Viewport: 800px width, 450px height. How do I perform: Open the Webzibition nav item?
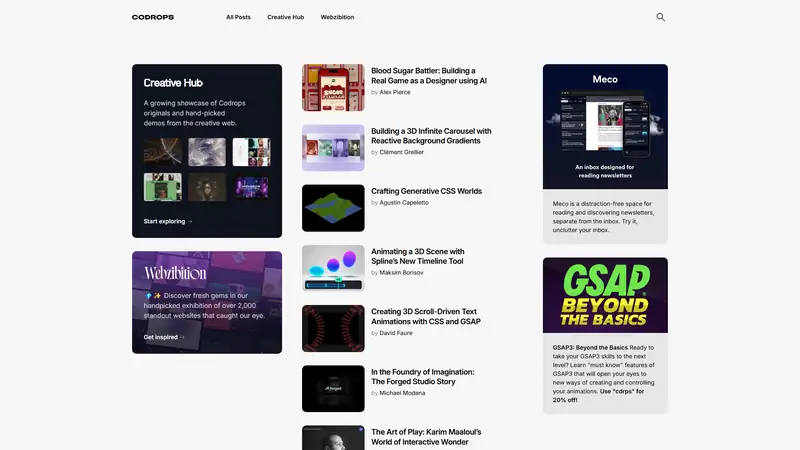point(337,17)
